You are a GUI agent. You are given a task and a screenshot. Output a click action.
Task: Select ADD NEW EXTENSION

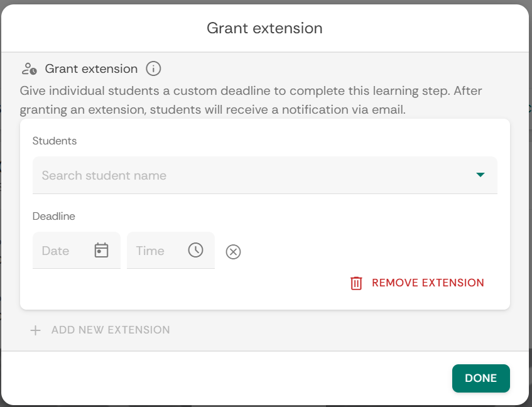pos(111,330)
